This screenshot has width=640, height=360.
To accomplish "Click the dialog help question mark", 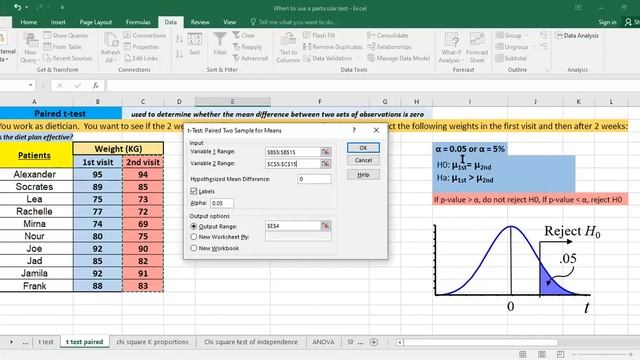I will (354, 130).
